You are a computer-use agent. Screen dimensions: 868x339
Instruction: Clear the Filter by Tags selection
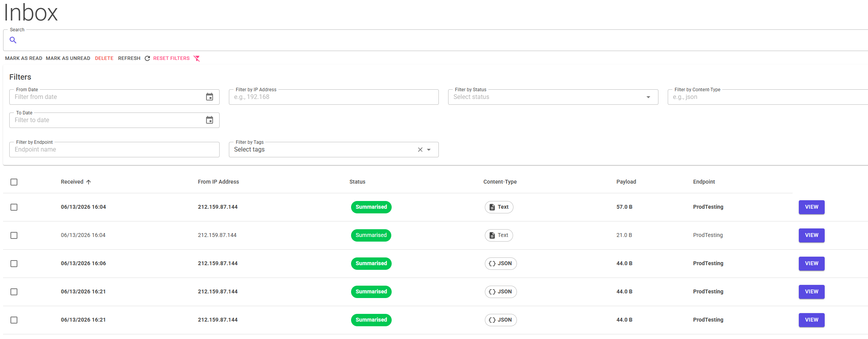[x=420, y=150]
